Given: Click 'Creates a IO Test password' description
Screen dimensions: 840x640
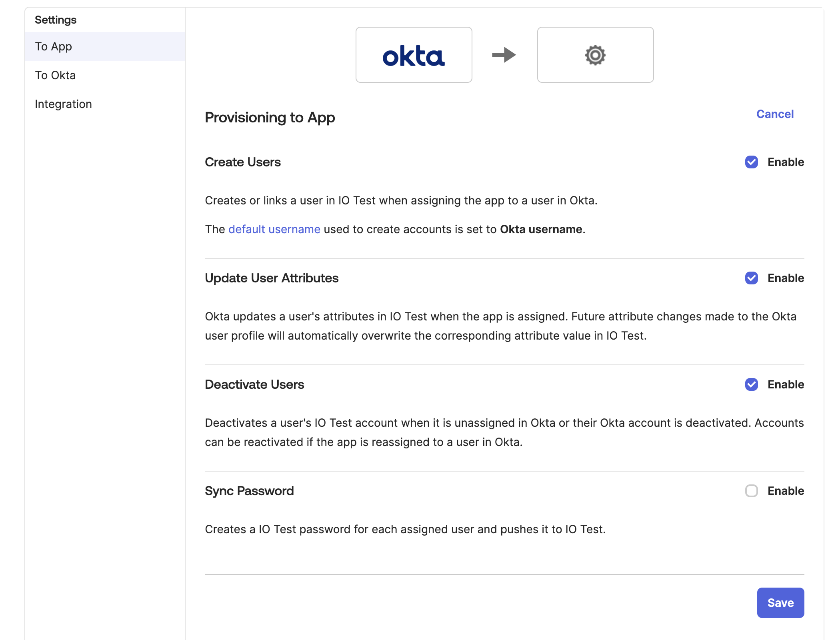Looking at the screenshot, I should click(x=405, y=529).
